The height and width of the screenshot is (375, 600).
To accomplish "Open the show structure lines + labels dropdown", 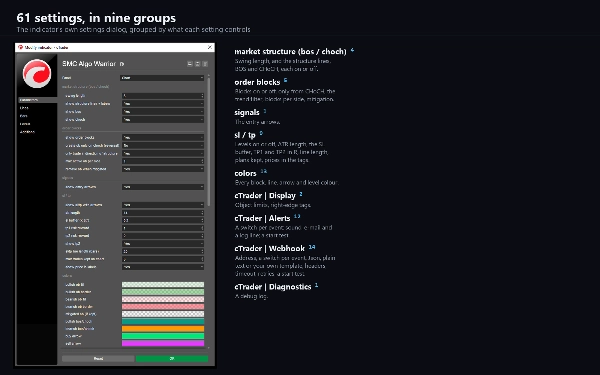I will pos(163,104).
